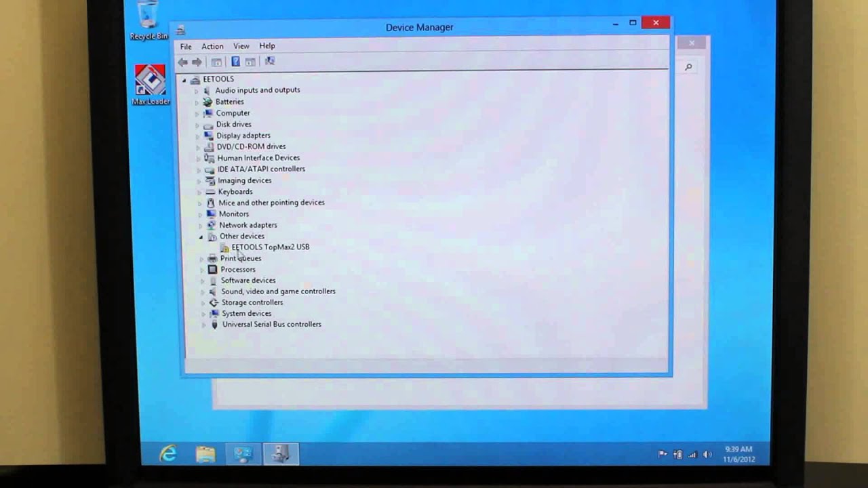Select the System devices label

click(247, 313)
